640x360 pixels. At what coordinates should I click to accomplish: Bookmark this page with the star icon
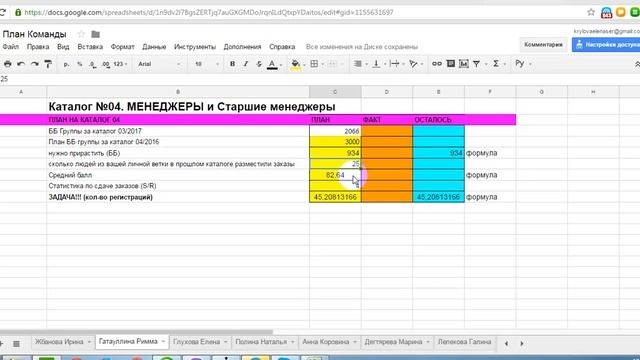point(591,12)
